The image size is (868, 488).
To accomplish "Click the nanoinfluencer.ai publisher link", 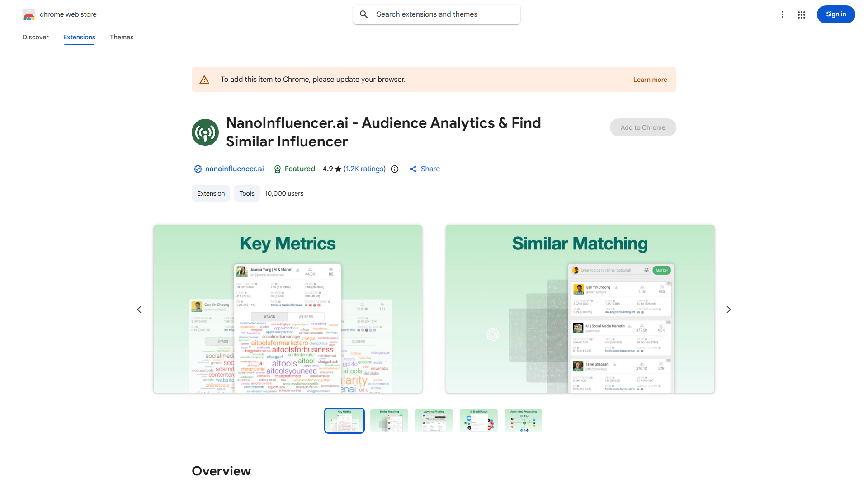I will [234, 169].
